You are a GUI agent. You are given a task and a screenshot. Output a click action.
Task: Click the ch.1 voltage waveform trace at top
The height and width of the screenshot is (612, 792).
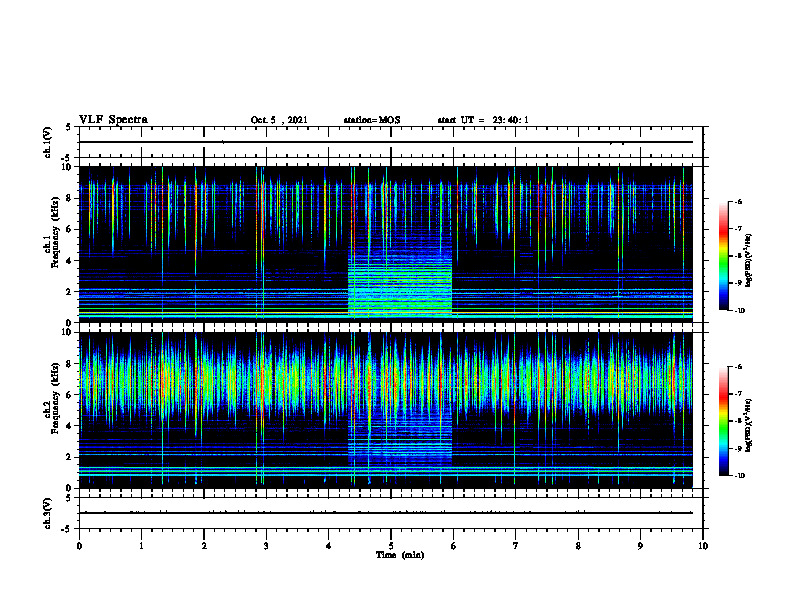(x=386, y=142)
